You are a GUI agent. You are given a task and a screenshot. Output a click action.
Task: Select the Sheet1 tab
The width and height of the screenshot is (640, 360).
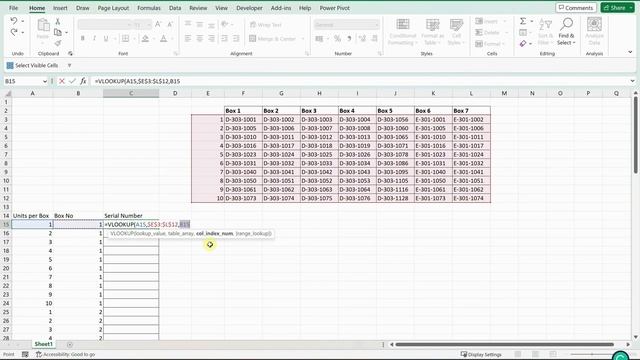(x=44, y=344)
